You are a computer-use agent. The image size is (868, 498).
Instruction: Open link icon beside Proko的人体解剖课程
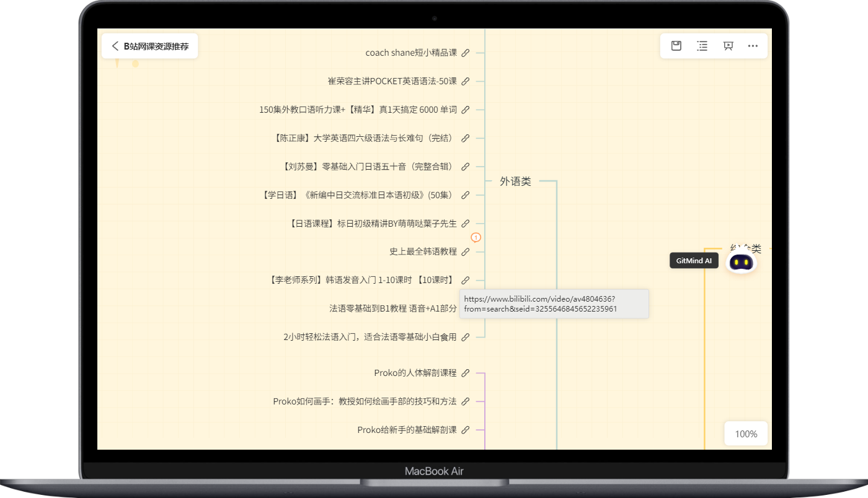pyautogui.click(x=466, y=373)
